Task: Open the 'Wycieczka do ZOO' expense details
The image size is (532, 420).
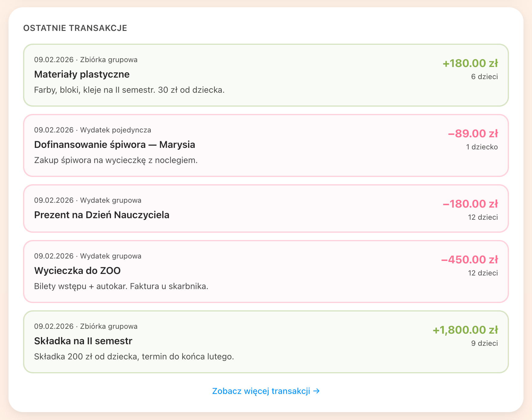Action: [265, 271]
